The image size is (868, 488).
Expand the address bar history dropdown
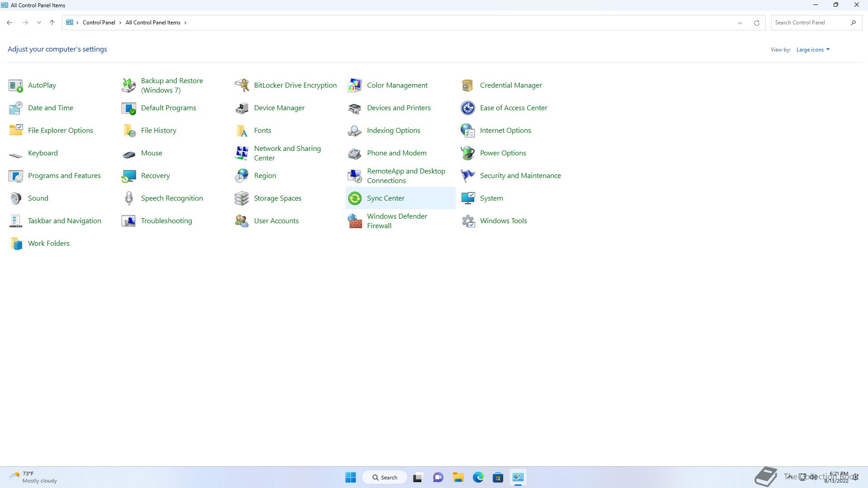click(740, 23)
